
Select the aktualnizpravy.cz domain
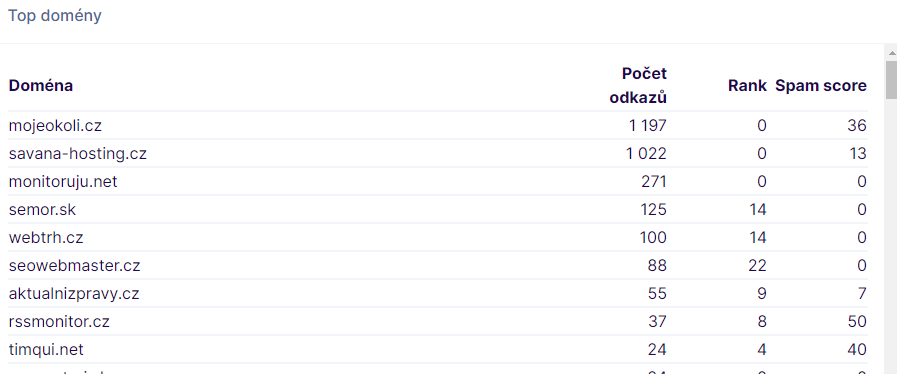click(x=74, y=294)
